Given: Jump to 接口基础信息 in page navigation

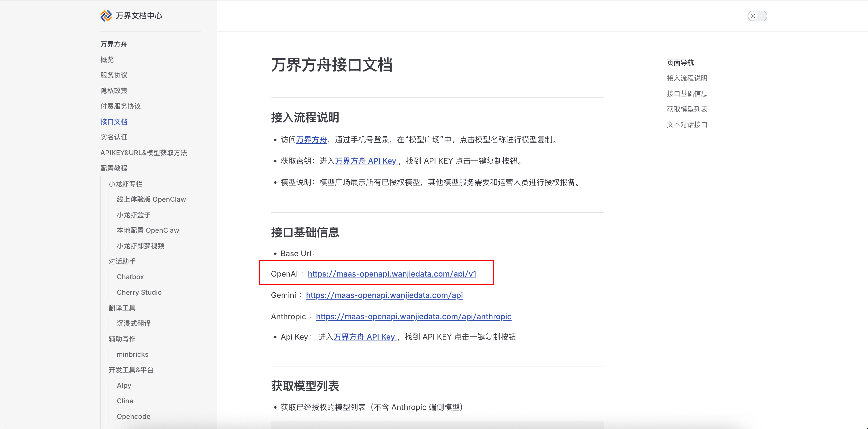Looking at the screenshot, I should point(687,93).
